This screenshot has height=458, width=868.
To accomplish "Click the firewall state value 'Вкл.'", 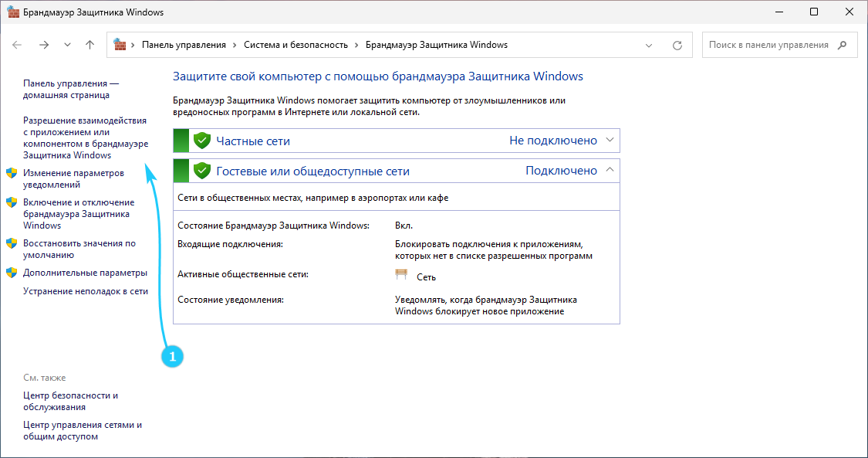I will (404, 226).
